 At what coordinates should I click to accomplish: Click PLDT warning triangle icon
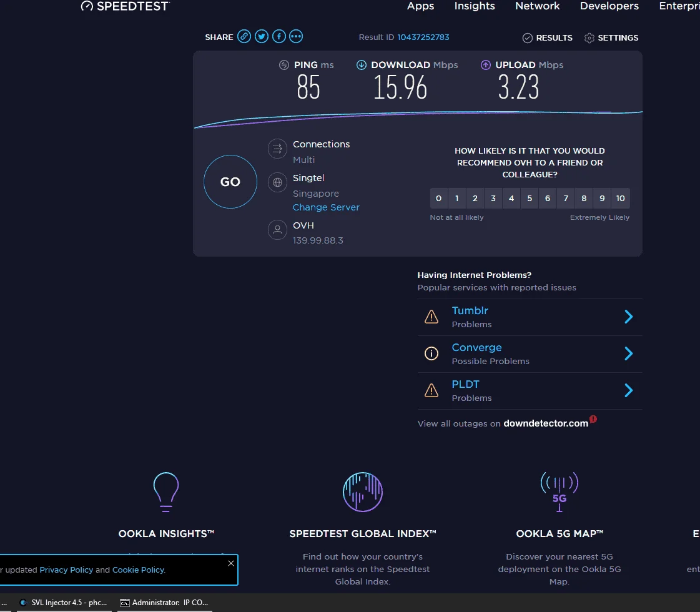tap(431, 390)
